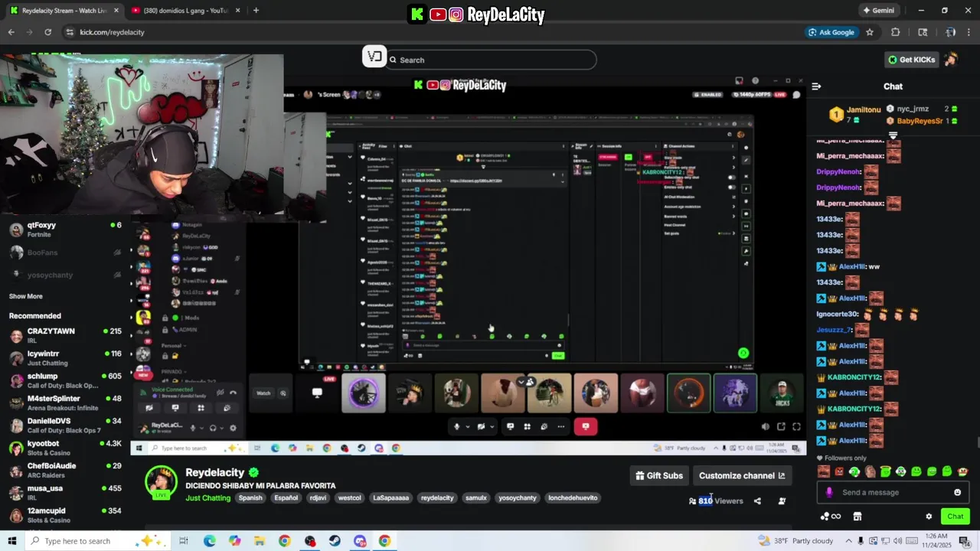Open a new browser tab
The height and width of the screenshot is (551, 980).
click(x=256, y=11)
